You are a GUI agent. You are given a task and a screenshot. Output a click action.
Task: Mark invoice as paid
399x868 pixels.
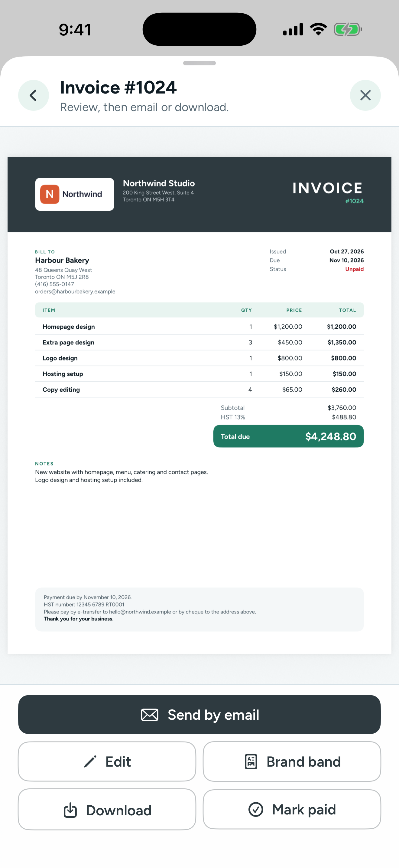pos(292,809)
